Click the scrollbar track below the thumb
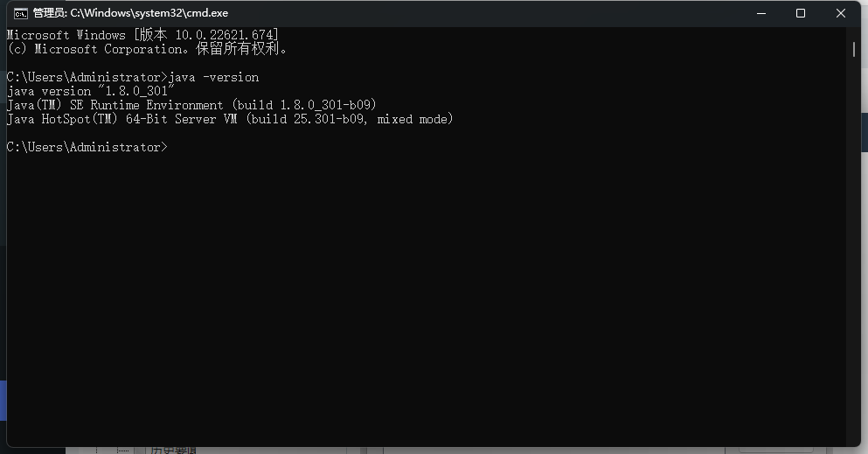The width and height of the screenshot is (868, 454). pyautogui.click(x=854, y=249)
